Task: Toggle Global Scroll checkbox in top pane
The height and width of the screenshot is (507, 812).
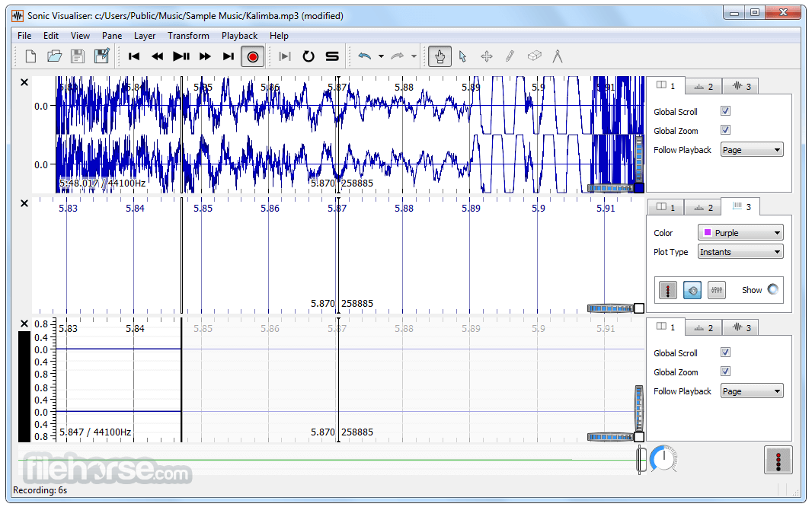Action: (x=725, y=111)
